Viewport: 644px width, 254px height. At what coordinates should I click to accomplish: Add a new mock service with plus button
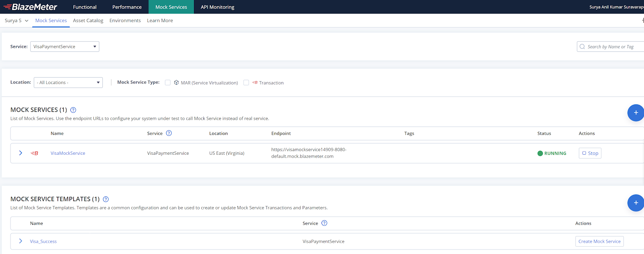click(636, 113)
